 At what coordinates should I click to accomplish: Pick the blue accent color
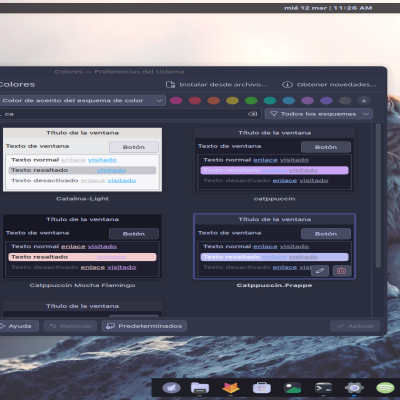click(289, 100)
